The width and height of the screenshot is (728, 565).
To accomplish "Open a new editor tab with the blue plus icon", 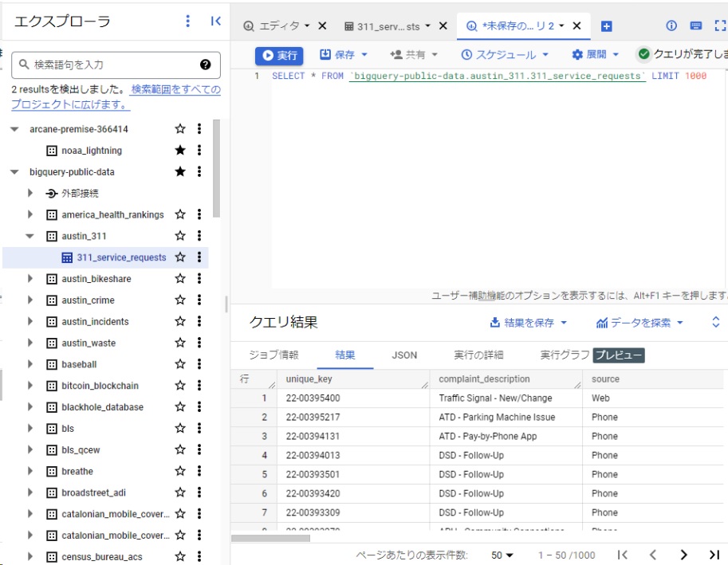I will (608, 26).
